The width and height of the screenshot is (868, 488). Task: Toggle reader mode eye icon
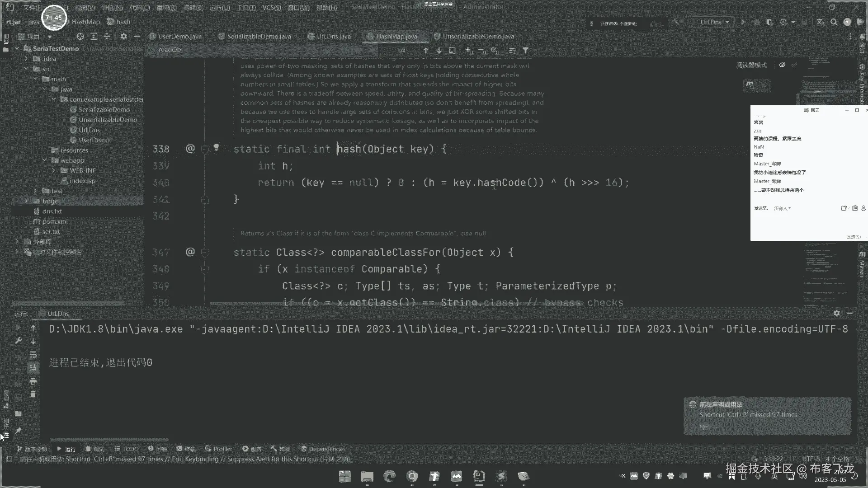coord(782,65)
